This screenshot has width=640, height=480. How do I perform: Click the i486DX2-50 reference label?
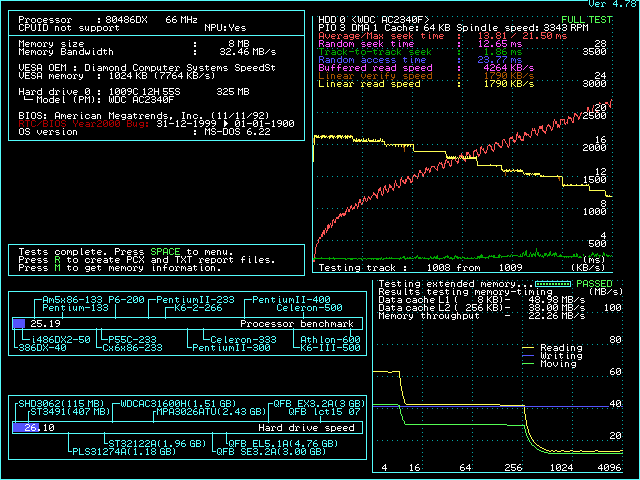[60, 340]
